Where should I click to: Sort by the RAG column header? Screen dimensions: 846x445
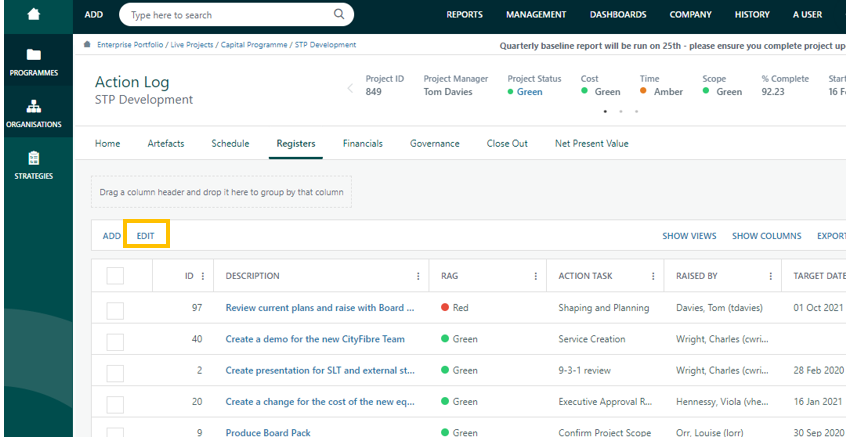[449, 276]
